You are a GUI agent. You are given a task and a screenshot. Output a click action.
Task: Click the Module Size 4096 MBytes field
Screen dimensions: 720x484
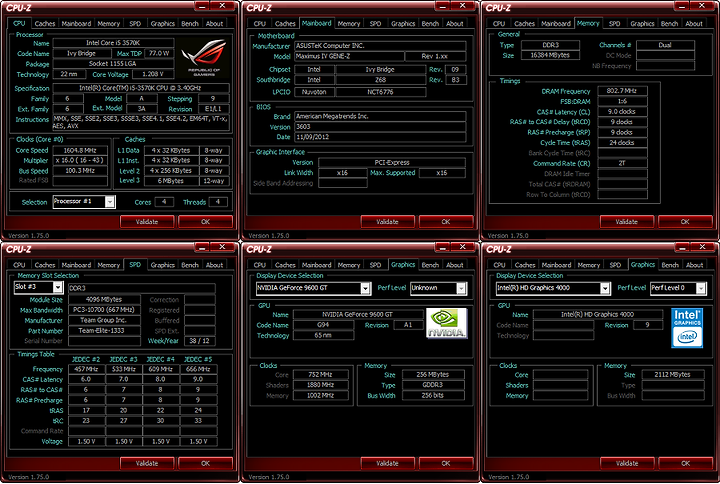point(104,299)
